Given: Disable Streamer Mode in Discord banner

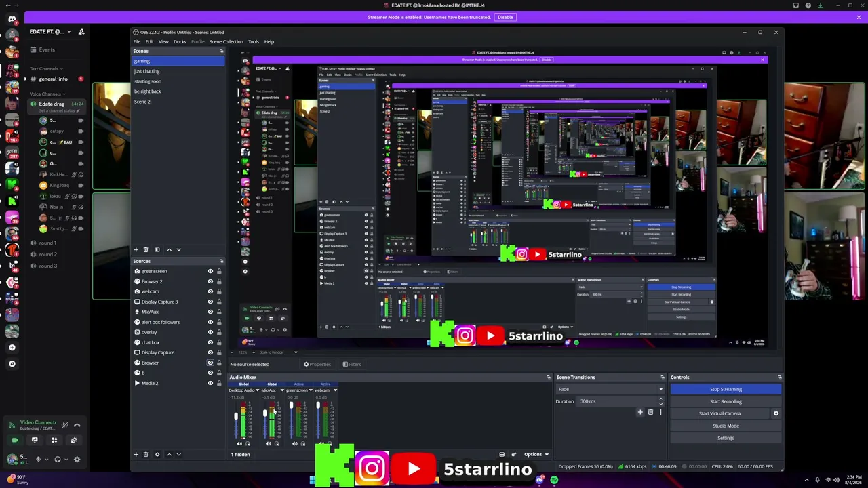Looking at the screenshot, I should [x=505, y=17].
